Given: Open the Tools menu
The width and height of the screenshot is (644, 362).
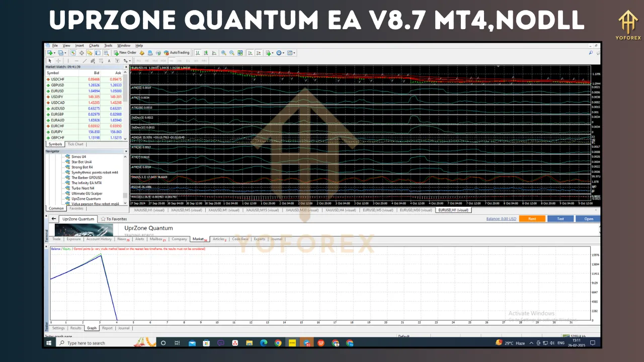Looking at the screenshot, I should (108, 45).
